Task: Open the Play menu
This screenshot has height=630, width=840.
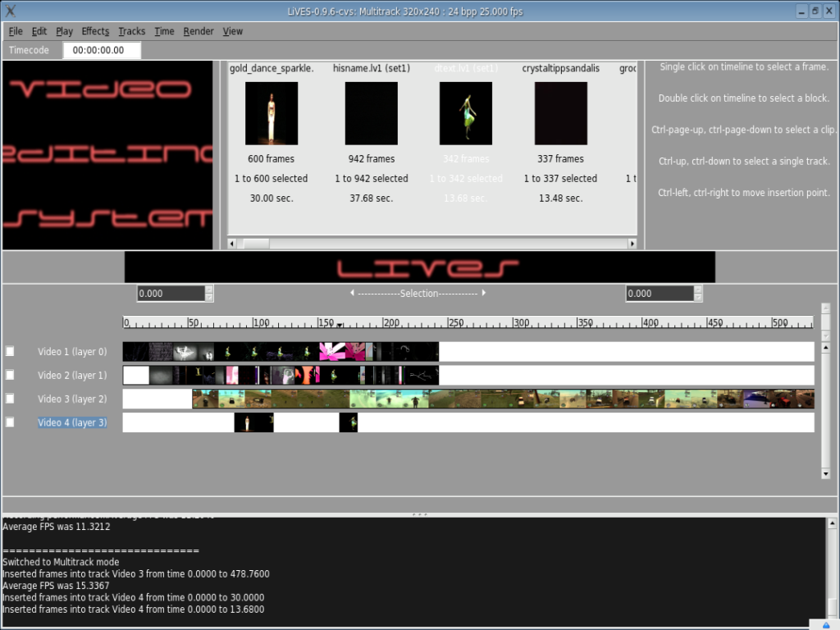Action: (64, 31)
